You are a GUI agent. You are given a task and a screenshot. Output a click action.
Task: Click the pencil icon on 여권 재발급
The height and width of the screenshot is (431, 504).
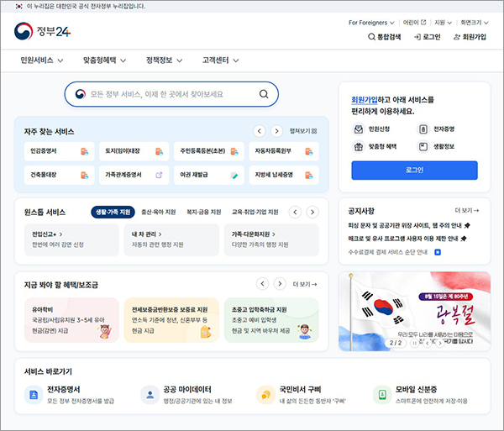coord(234,176)
